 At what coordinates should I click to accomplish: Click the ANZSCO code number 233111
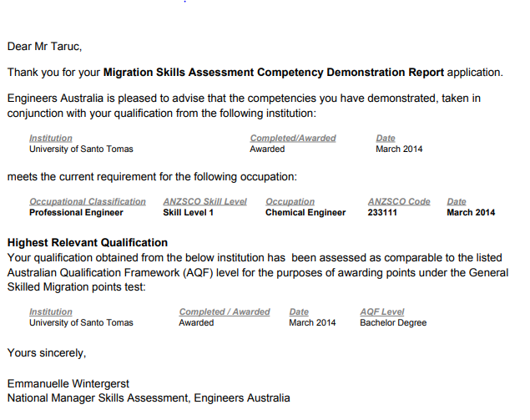pos(384,213)
